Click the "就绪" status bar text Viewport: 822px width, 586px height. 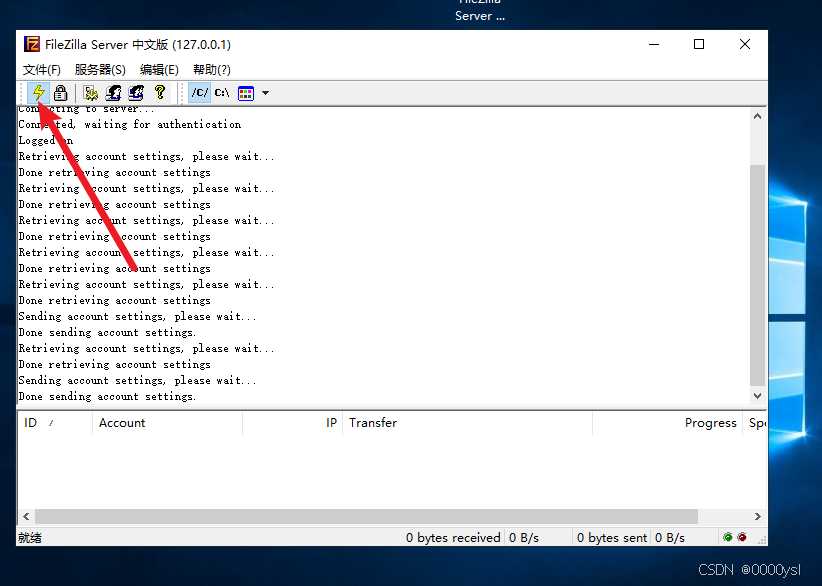click(x=30, y=538)
